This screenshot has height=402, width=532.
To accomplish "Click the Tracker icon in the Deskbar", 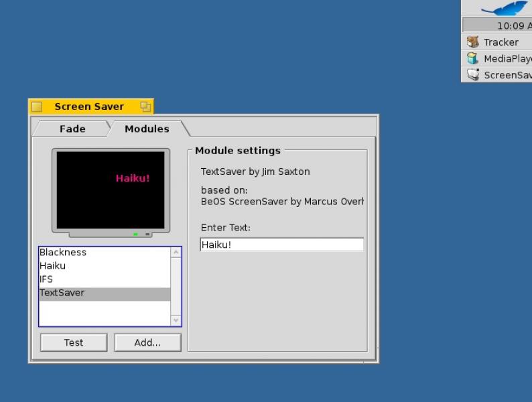I will 473,42.
